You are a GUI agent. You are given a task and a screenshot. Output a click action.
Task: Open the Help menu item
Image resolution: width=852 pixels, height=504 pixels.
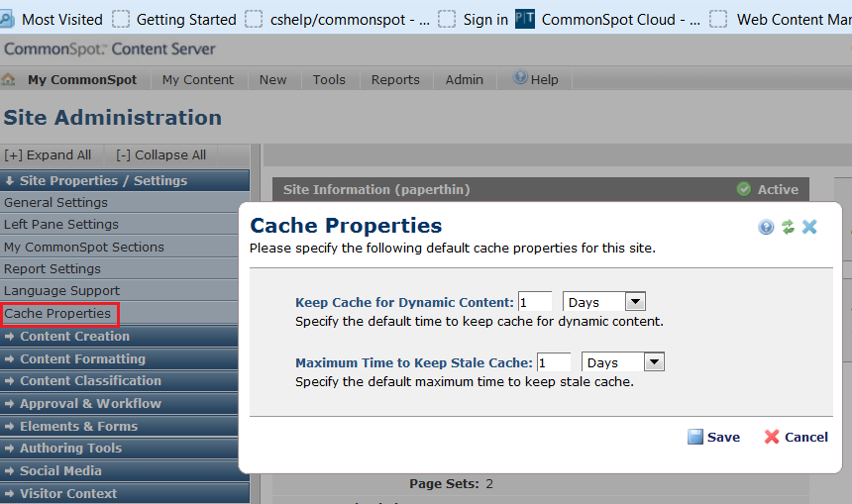point(545,80)
